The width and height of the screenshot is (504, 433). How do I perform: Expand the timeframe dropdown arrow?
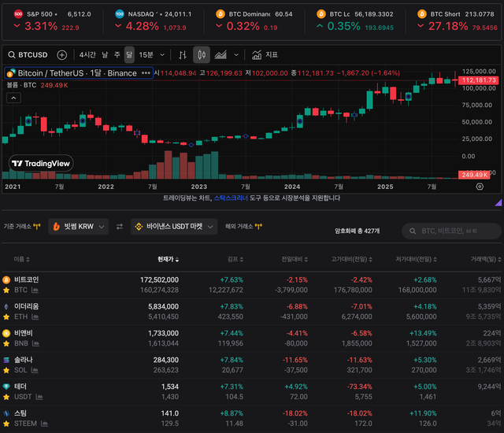tap(162, 55)
